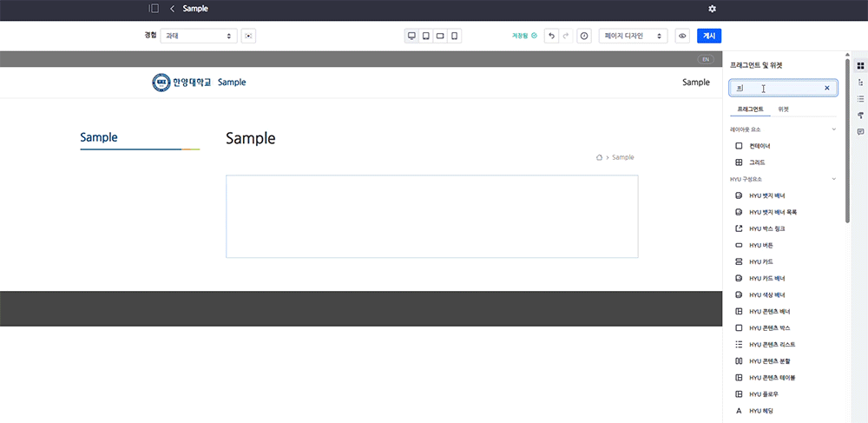The image size is (868, 423).
Task: Switch to portrait mobile viewport preview
Action: pos(454,36)
